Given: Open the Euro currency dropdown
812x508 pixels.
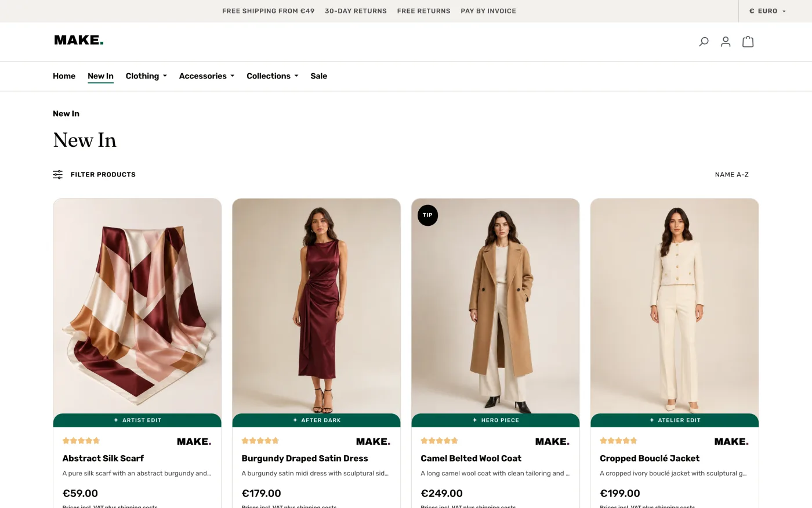Looking at the screenshot, I should pos(768,11).
